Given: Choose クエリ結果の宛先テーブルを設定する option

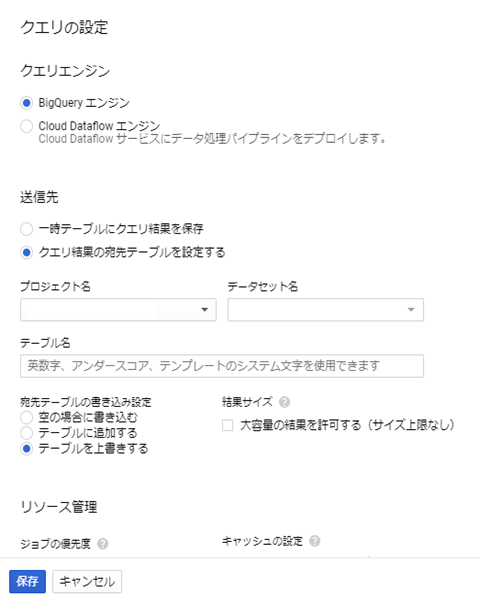Looking at the screenshot, I should point(27,253).
